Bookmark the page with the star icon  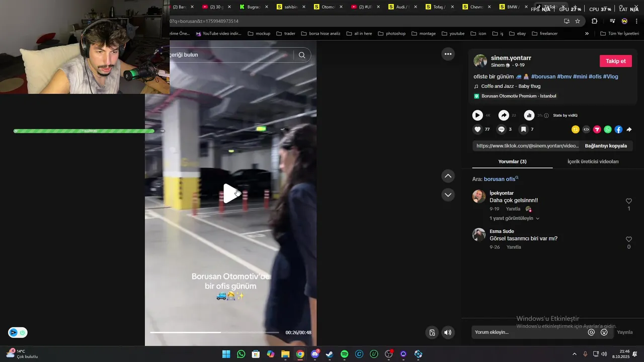coord(578,21)
